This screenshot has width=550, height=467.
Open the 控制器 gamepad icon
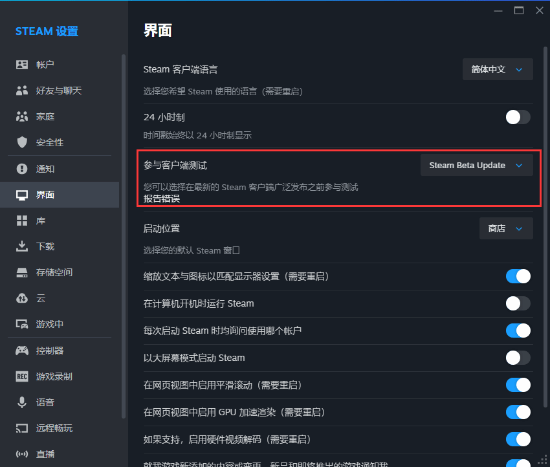click(22, 350)
